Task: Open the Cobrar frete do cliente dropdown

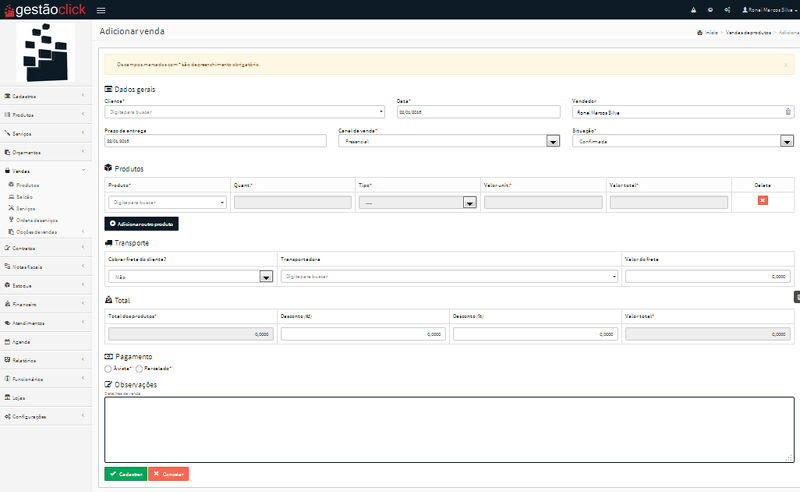Action: click(x=191, y=276)
